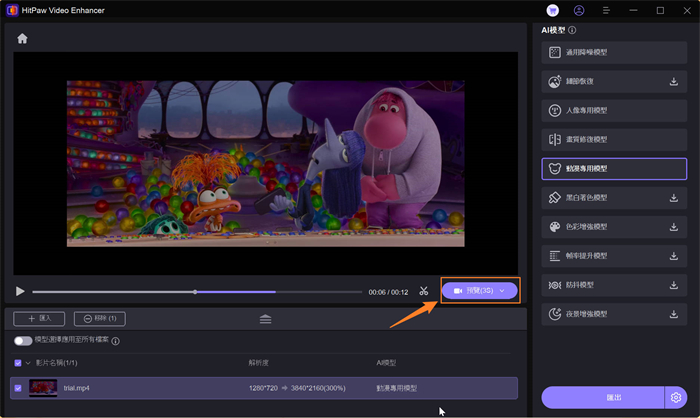The width and height of the screenshot is (700, 418).
Task: Click info icon beside AI模型 heading
Action: tap(572, 31)
